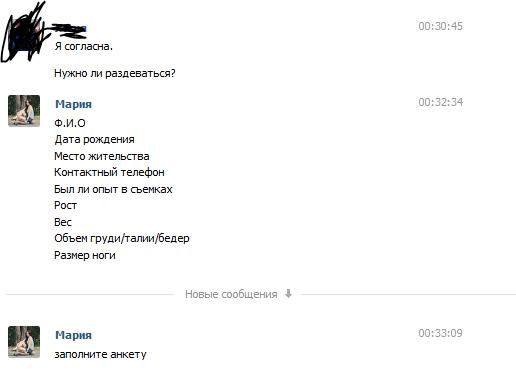The height and width of the screenshot is (381, 516).
Task: Open Мария's avatar beside the Ф.И.О message
Action: (x=24, y=111)
